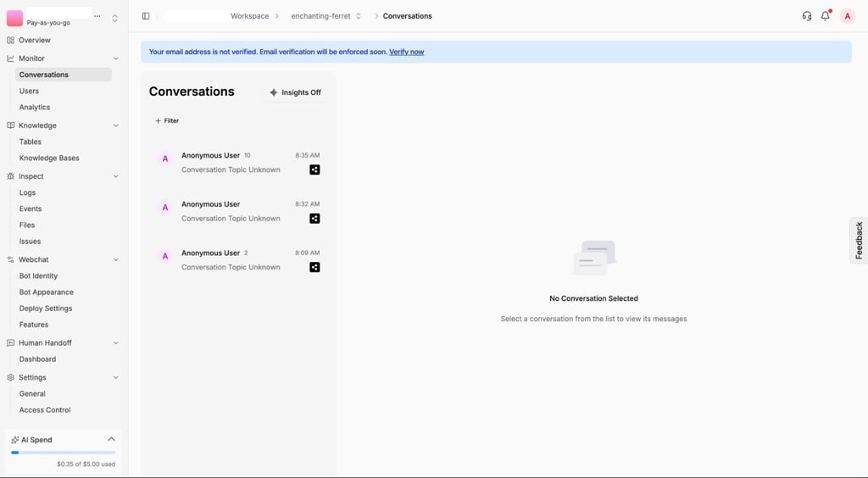Click the share icon on 8:09 AM conversation
This screenshot has height=478, width=868.
coord(314,267)
